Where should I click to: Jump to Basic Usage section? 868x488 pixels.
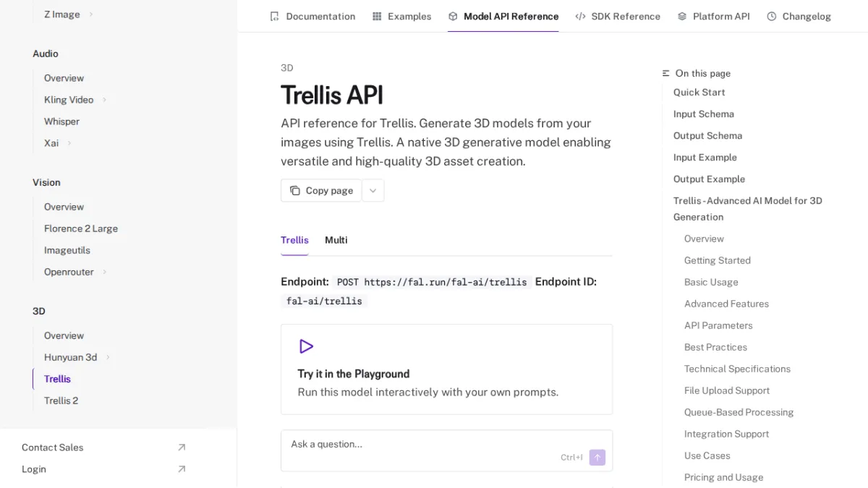tap(711, 282)
